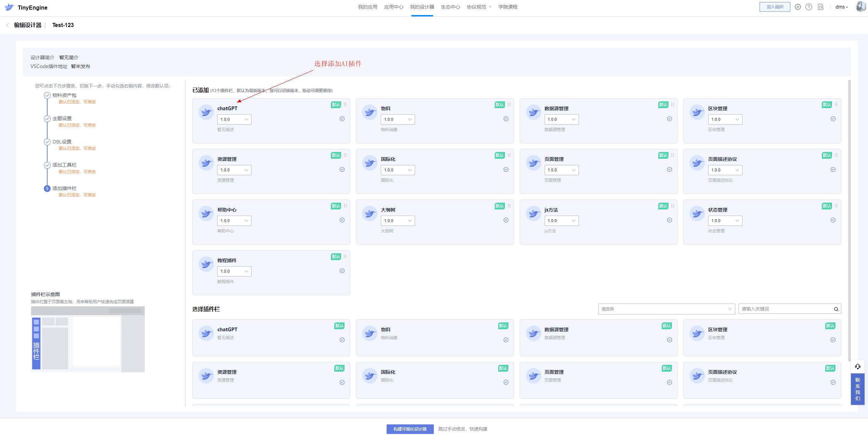Uncheck the added chatGPT plugin check circle

pyautogui.click(x=342, y=119)
